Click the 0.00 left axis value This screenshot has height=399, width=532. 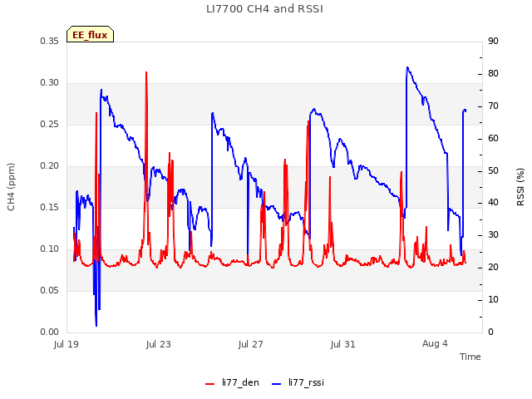click(50, 332)
